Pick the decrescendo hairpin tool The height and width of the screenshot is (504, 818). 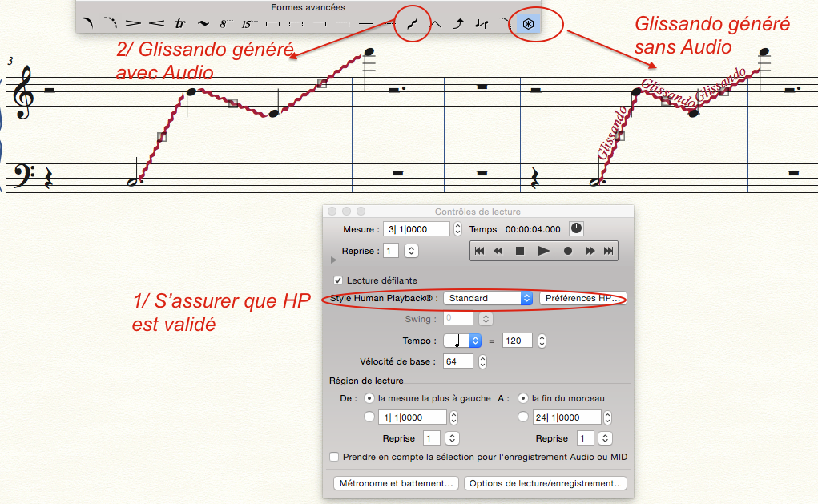(x=133, y=24)
